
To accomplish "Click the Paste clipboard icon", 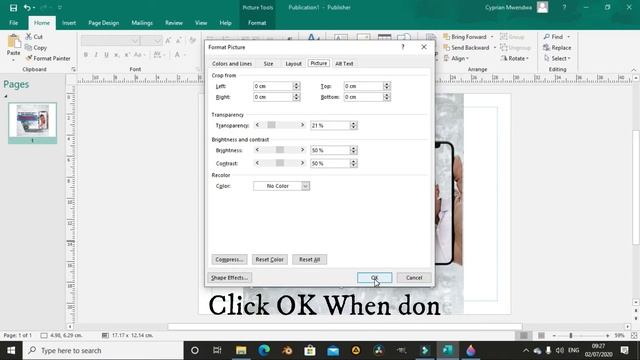I will [x=13, y=42].
